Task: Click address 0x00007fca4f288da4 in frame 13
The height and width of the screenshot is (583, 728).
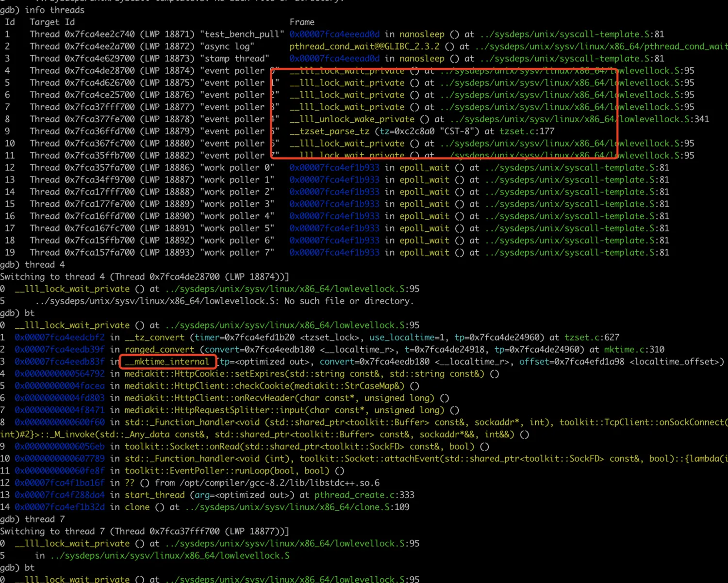Action: (x=60, y=495)
